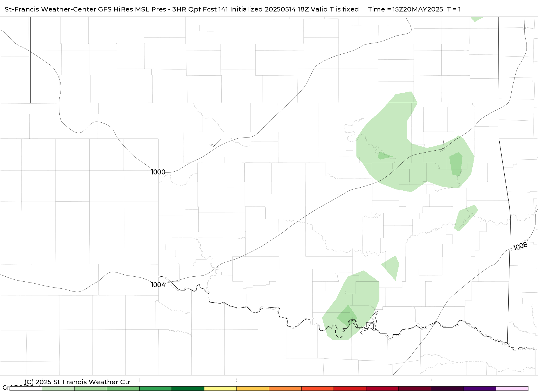Viewport: 538px width, 392px height.
Task: Select the 'Time = 15Z20MAY2025' text
Action: [405, 9]
